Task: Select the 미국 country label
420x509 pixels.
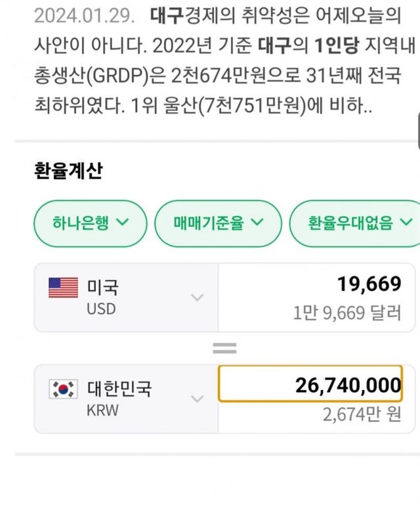Action: tap(103, 287)
